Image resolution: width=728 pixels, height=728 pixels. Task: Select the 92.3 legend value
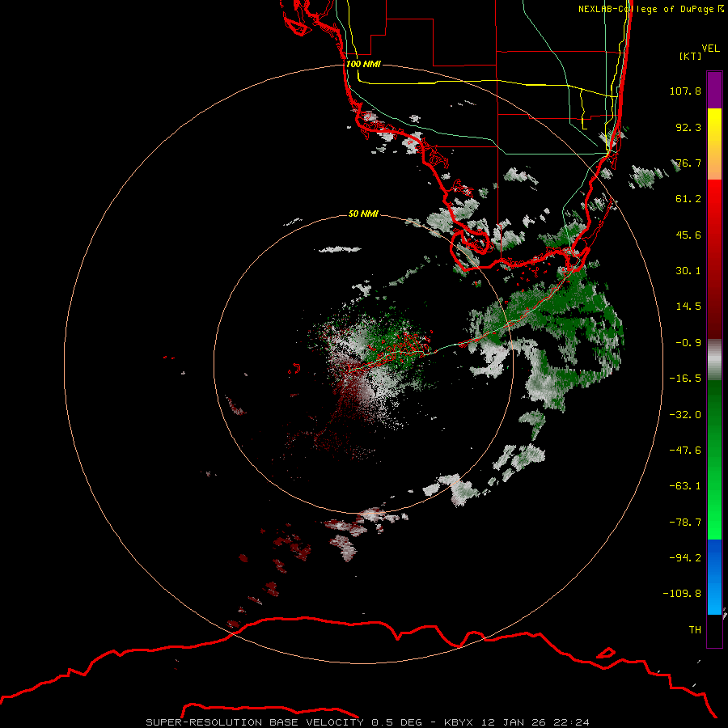pos(688,127)
